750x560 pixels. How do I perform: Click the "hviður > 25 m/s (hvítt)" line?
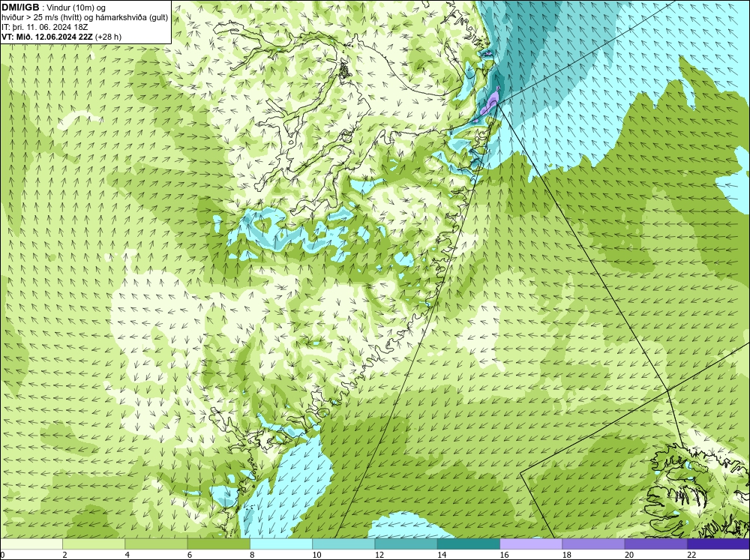coord(41,18)
